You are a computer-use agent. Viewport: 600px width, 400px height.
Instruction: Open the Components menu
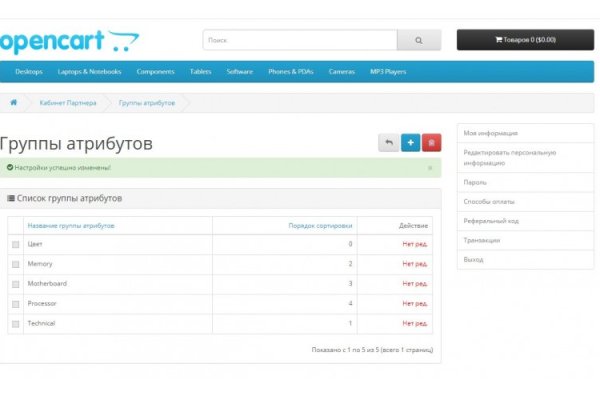tap(155, 72)
